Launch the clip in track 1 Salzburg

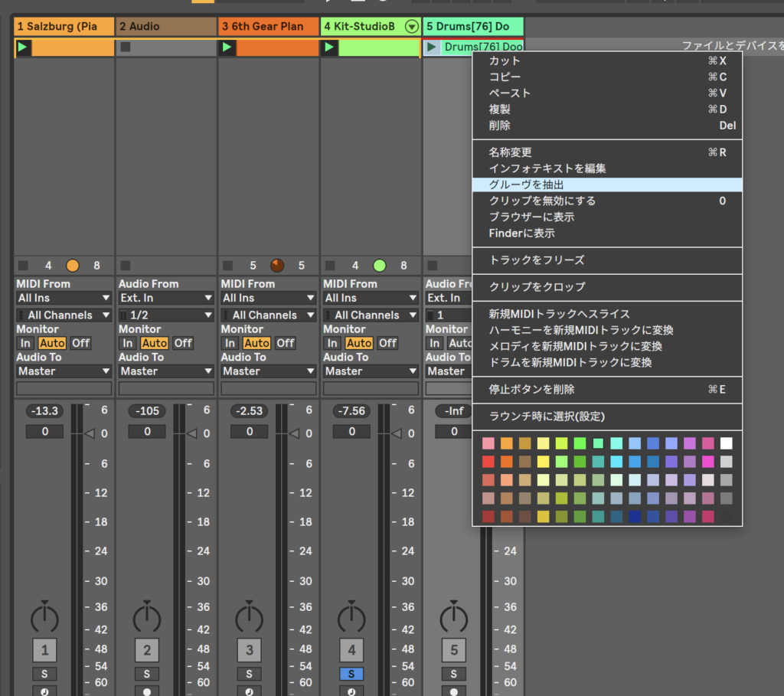[x=23, y=47]
